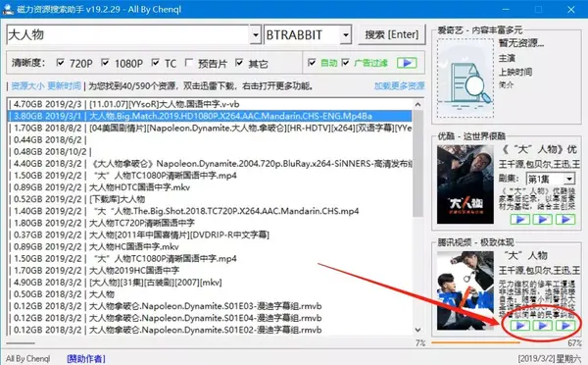Image resolution: width=588 pixels, height=365 pixels.
Task: Select the 0.89GB 大人物HC国语中字.mkv row
Action: click(210, 246)
